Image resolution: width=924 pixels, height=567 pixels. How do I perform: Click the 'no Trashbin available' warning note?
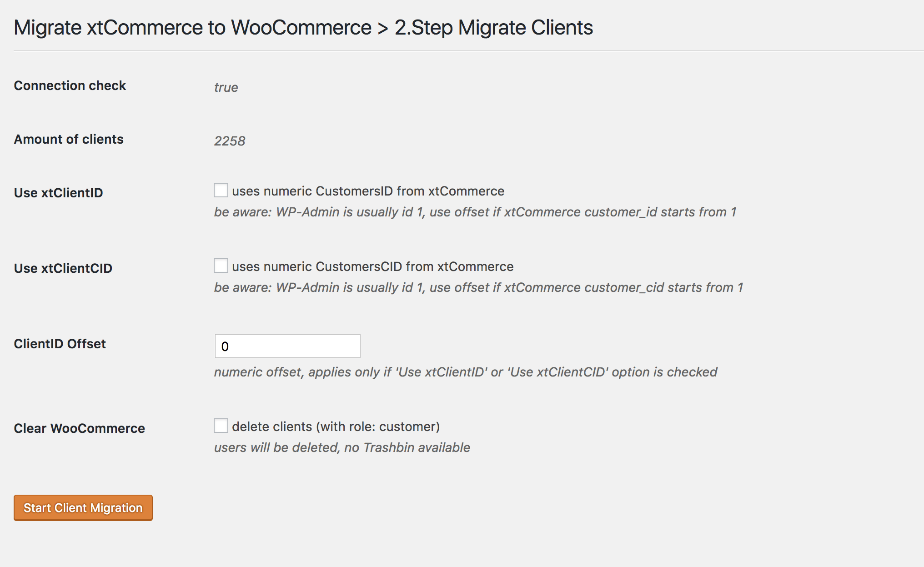pos(342,447)
